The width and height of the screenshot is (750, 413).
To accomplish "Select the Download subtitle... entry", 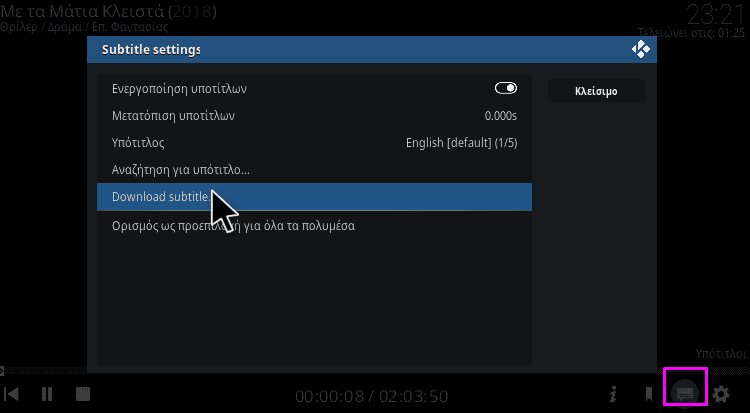I will [314, 197].
